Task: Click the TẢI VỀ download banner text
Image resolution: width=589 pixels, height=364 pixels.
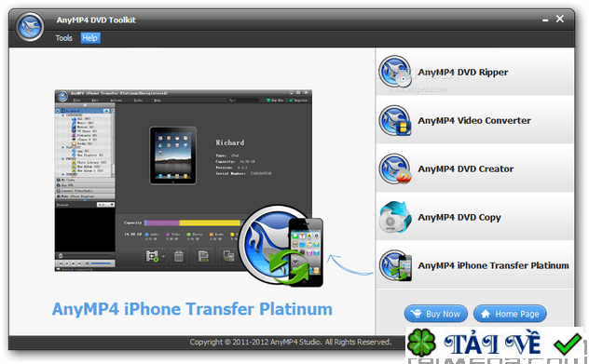Action: [492, 343]
